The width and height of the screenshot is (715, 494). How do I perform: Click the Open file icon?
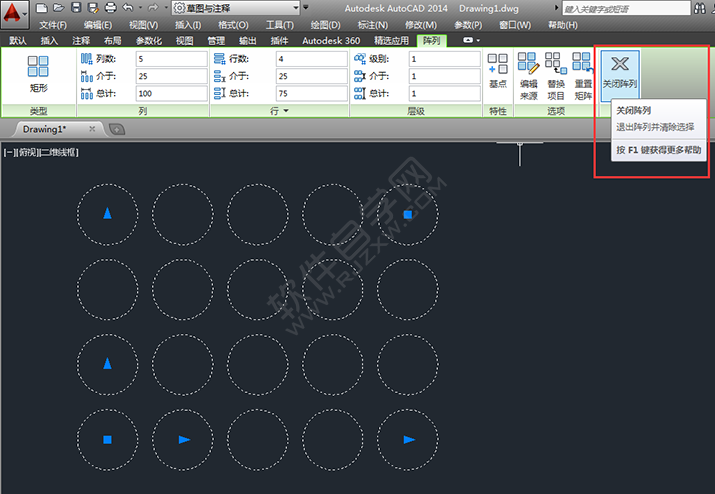click(58, 8)
